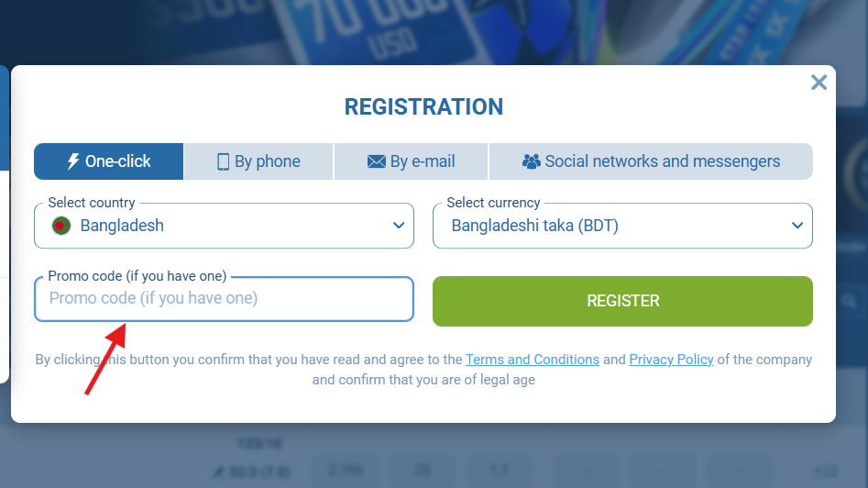Expand the currency chevron arrow
868x488 pixels.
tap(797, 226)
